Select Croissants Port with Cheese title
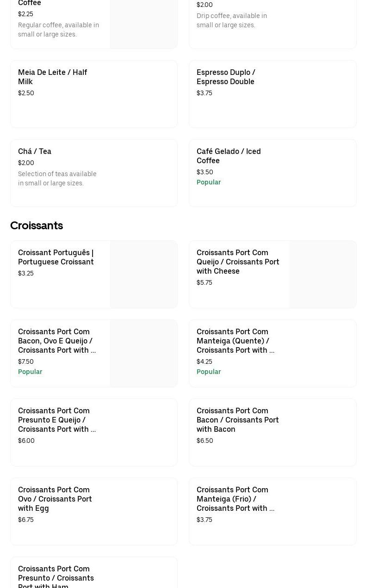 tap(238, 262)
